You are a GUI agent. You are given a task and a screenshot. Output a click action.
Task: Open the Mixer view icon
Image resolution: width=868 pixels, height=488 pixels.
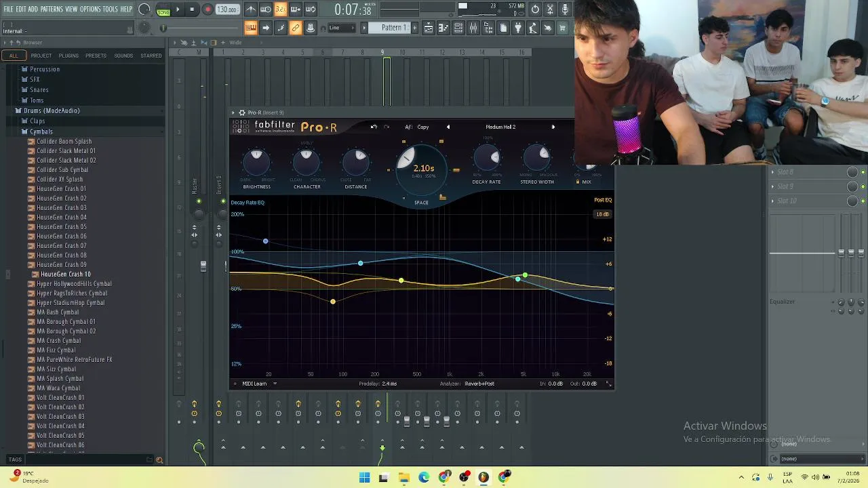point(473,28)
